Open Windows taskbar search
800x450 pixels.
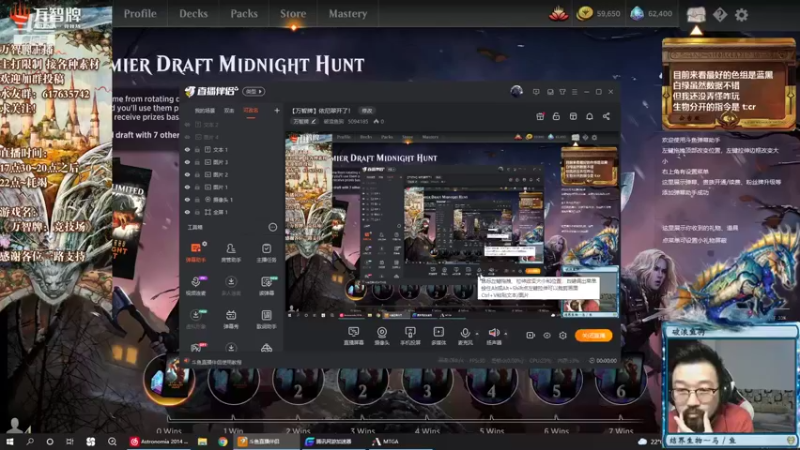(x=30, y=441)
